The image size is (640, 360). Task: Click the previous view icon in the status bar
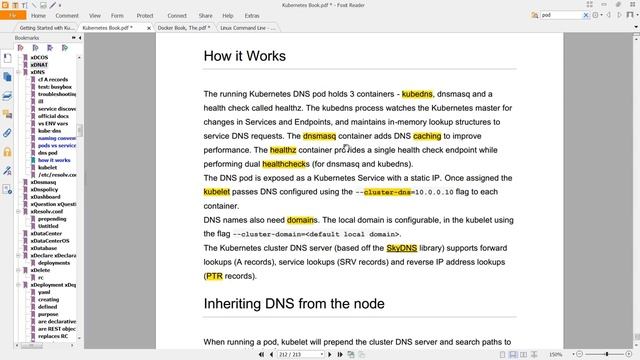[x=351, y=354]
